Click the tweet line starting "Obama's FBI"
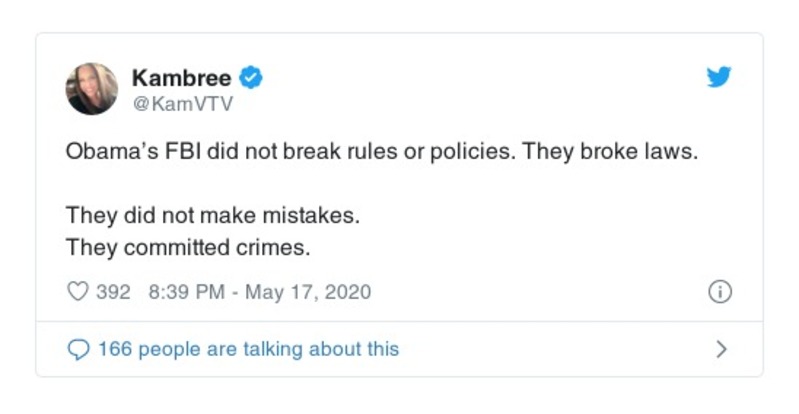799x414 pixels. [379, 156]
